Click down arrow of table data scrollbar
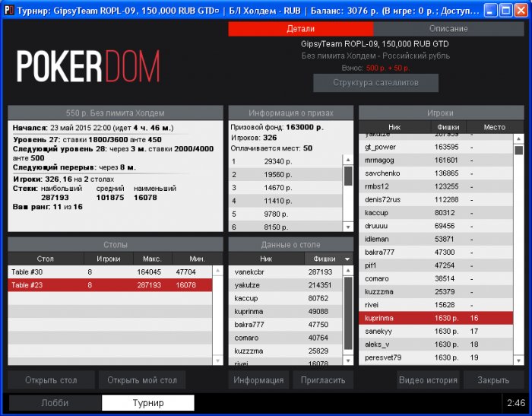Viewport: 532px width, 416px height. [348, 360]
